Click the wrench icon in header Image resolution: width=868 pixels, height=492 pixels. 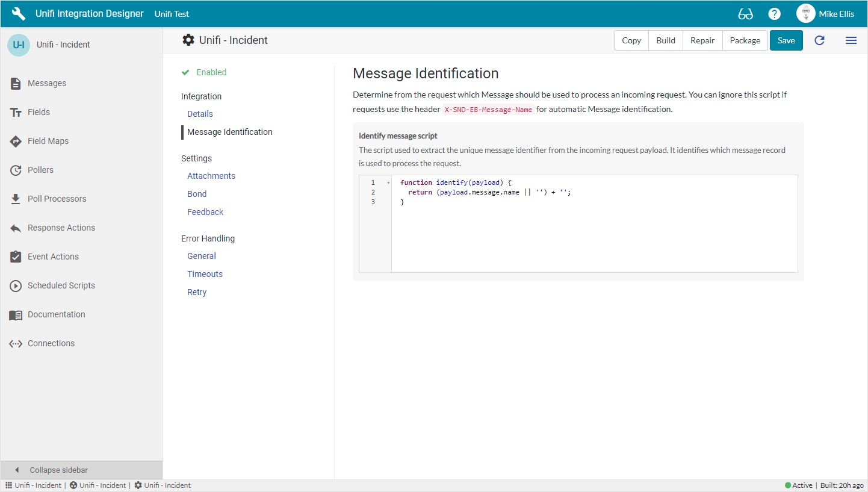coord(19,14)
